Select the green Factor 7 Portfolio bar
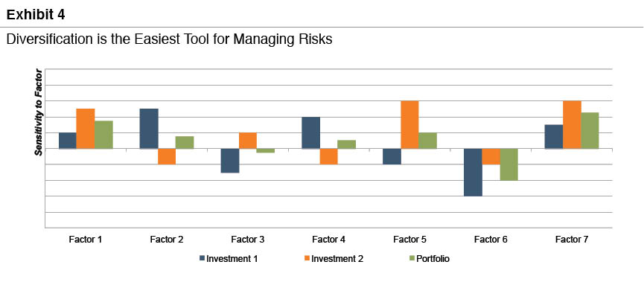Screen dimensions: 644x282 (x=590, y=130)
